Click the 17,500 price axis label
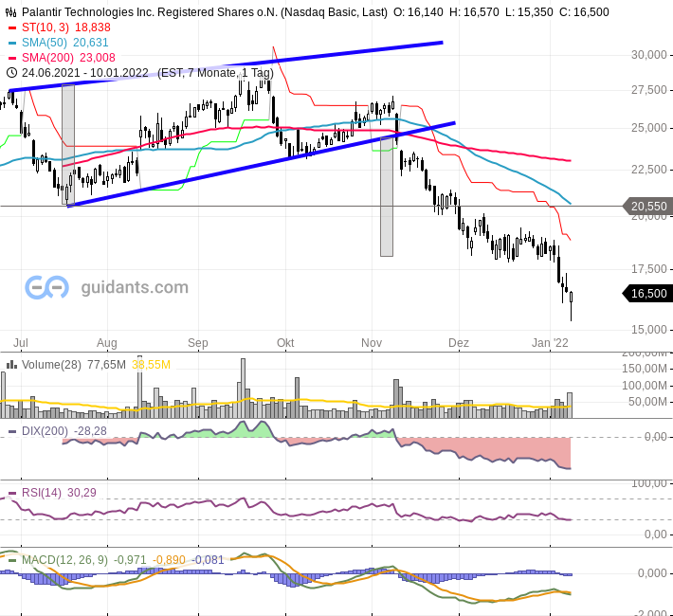673x616 pixels. point(648,269)
